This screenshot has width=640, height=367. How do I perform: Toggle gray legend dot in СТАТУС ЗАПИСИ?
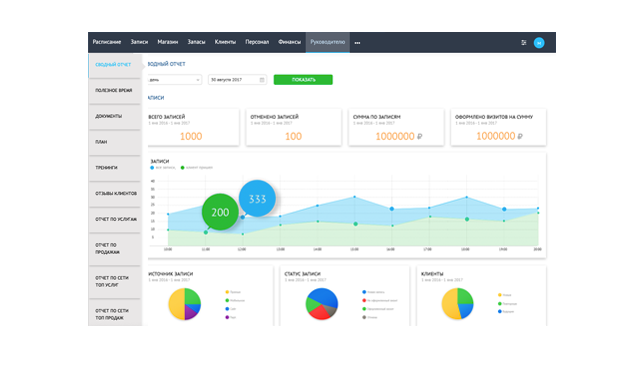coord(364,317)
